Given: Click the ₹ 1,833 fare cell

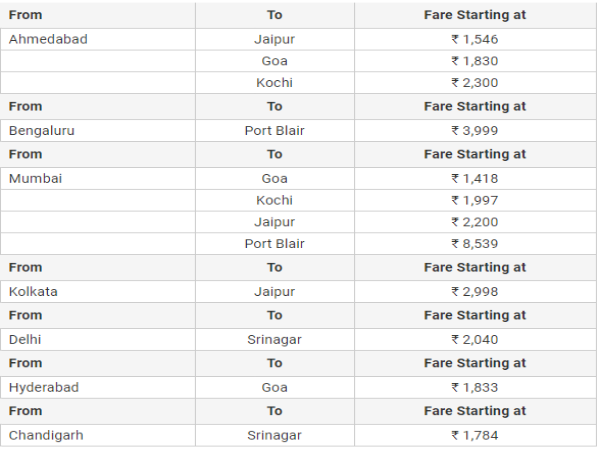Looking at the screenshot, I should point(474,387).
